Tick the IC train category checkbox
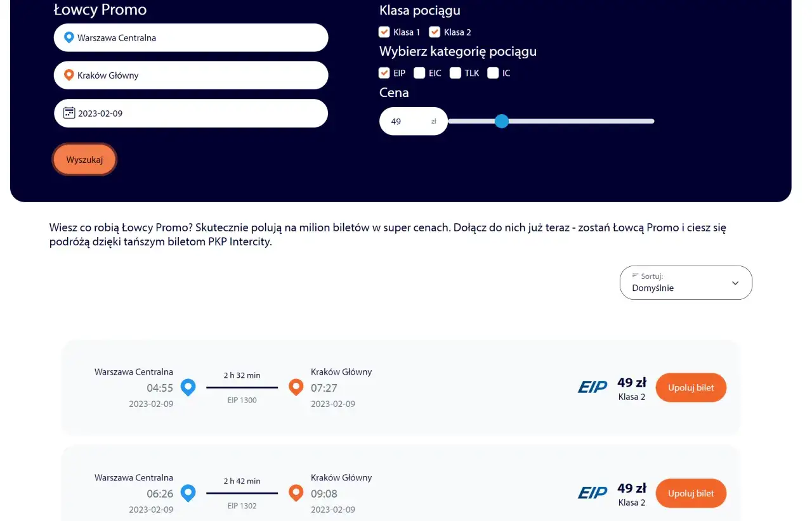 493,73
